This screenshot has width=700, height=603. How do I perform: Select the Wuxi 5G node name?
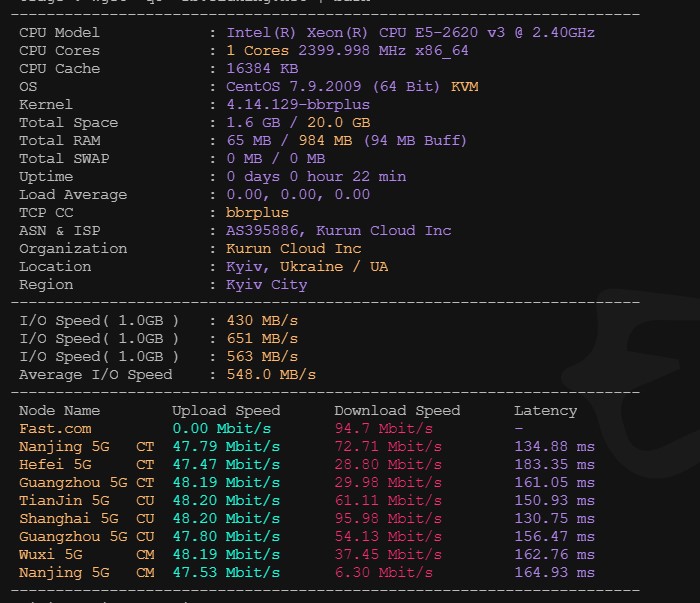[x=50, y=555]
